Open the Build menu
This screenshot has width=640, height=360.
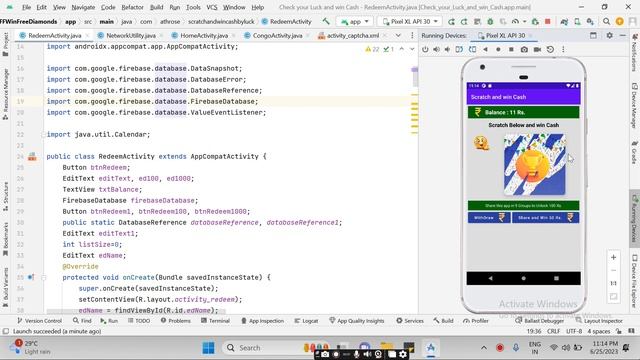point(156,7)
